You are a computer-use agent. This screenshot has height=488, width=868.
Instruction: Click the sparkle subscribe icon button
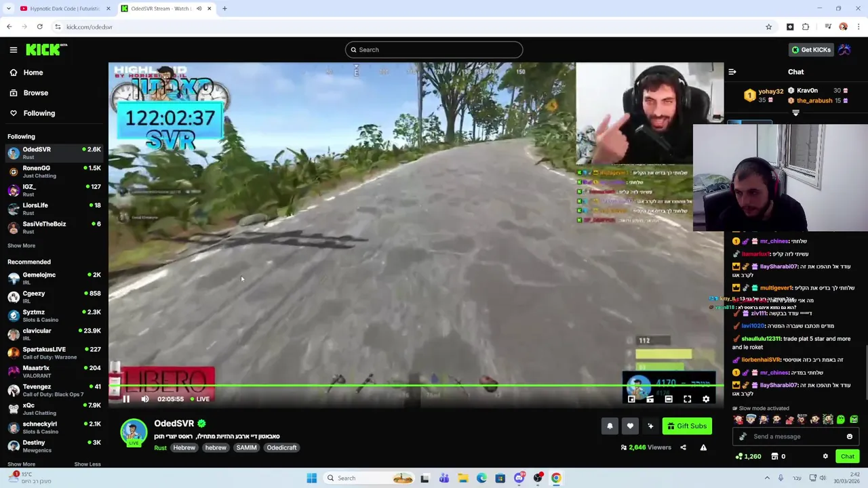[650, 426]
